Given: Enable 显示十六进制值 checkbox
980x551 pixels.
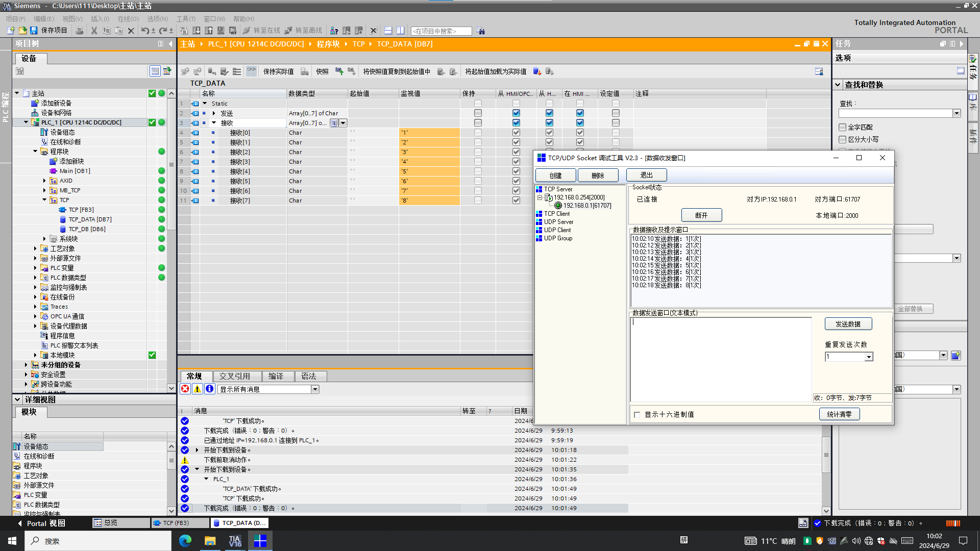Looking at the screenshot, I should (637, 415).
